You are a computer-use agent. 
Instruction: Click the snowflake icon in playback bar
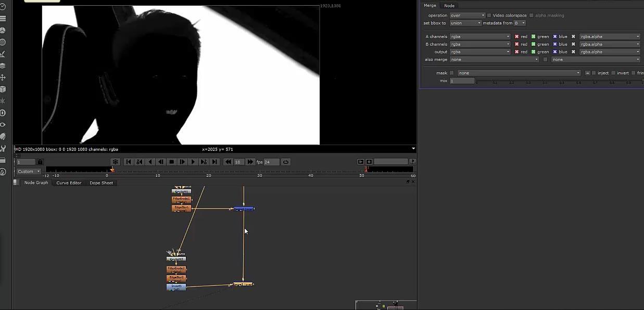point(116,162)
